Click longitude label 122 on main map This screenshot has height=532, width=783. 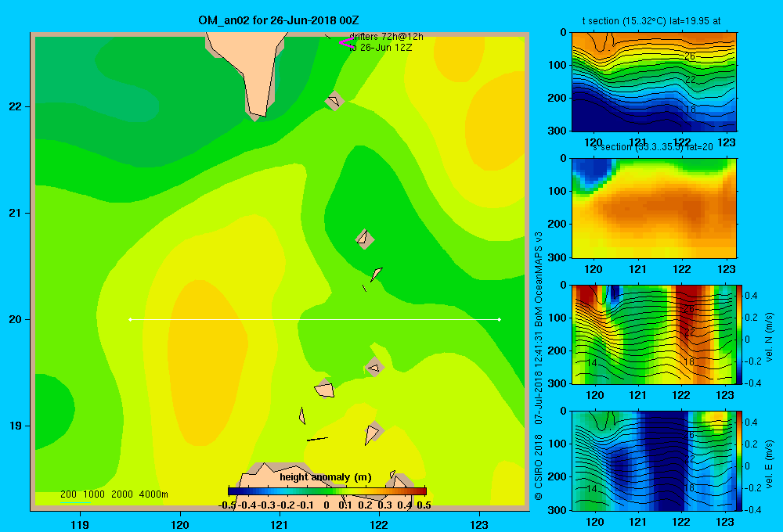point(379,524)
